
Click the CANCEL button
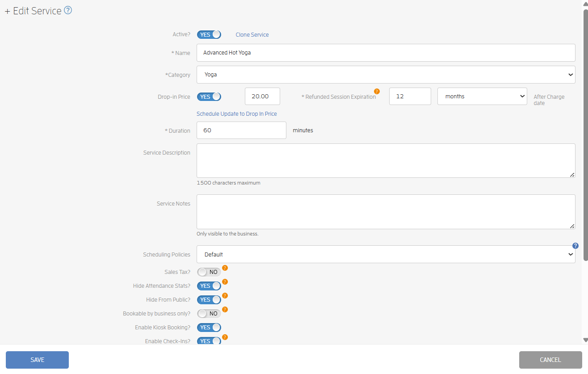(x=550, y=360)
